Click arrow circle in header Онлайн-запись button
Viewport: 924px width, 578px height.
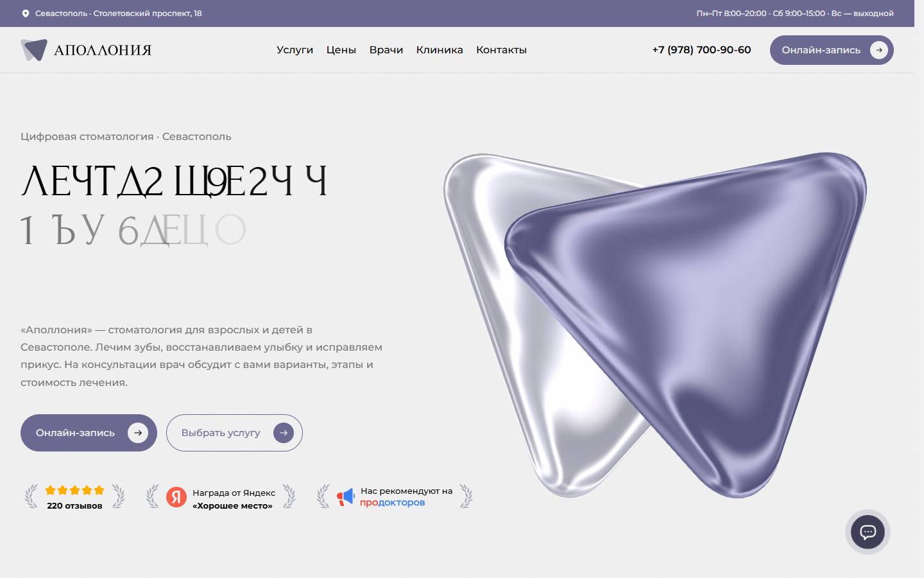point(879,50)
